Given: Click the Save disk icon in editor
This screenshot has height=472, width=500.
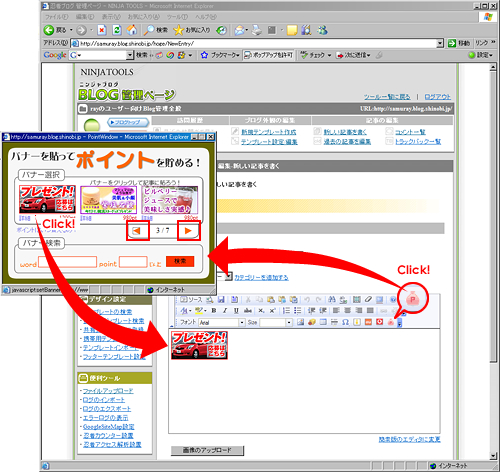Looking at the screenshot, I should 221,299.
